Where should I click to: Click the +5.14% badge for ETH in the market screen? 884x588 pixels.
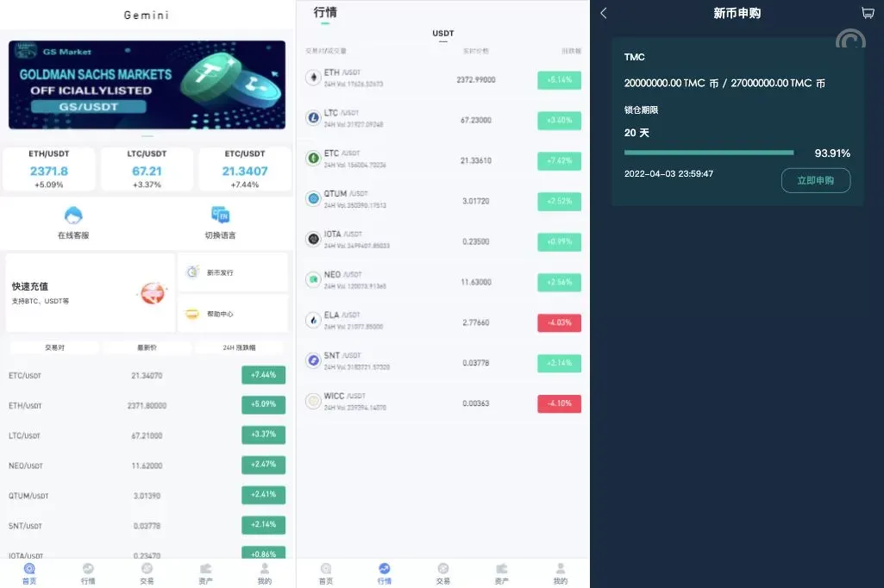[559, 80]
